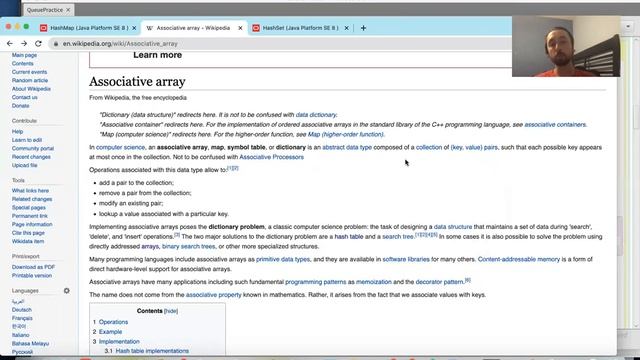This screenshot has width=640, height=360.
Task: Follow the memoization link
Action: [x=373, y=282]
